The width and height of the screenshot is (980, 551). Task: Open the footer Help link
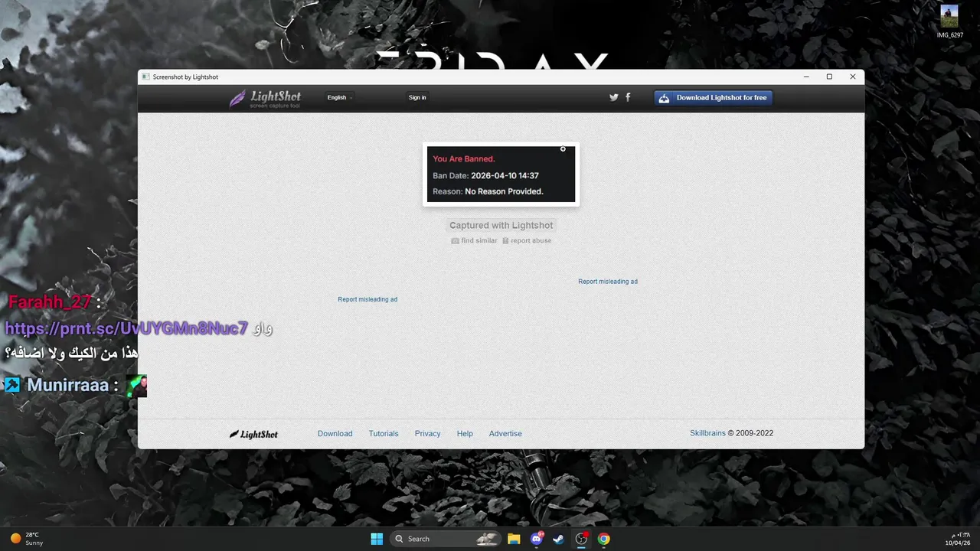click(465, 433)
